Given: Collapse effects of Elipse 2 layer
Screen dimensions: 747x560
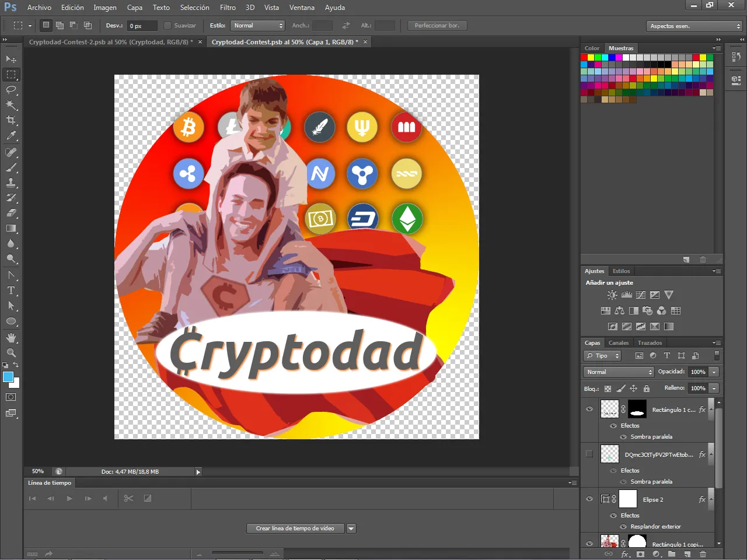Looking at the screenshot, I should pos(711,499).
